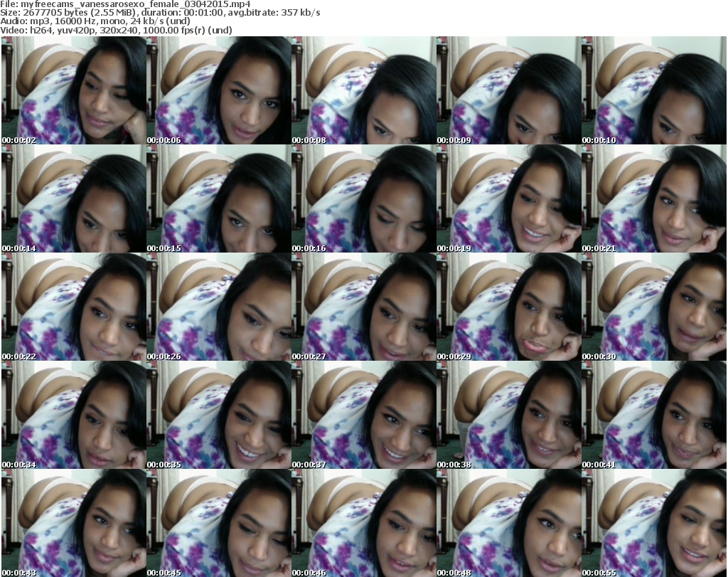Click the 00:00:06 timestamp label
Screen dimensions: 728x577
tap(164, 140)
